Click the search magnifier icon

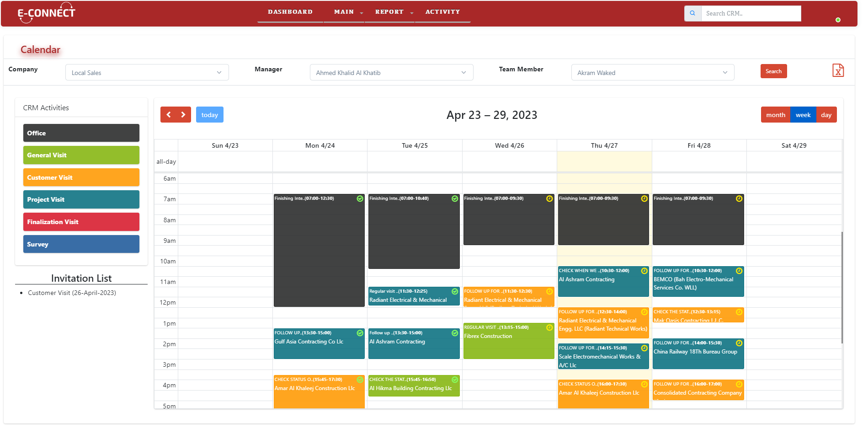[692, 13]
